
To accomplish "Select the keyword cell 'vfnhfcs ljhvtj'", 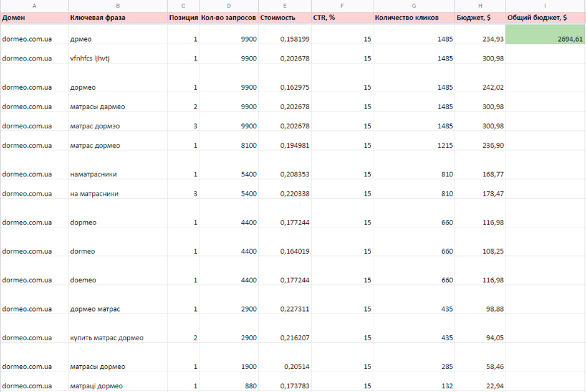I will tap(118, 54).
